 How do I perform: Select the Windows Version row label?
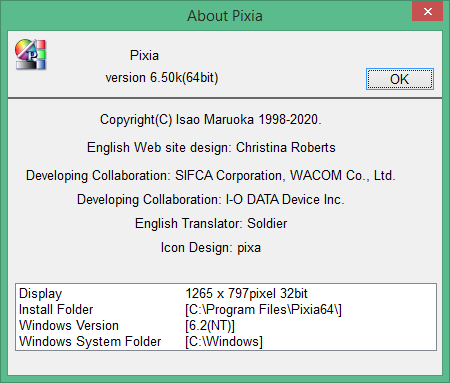69,326
